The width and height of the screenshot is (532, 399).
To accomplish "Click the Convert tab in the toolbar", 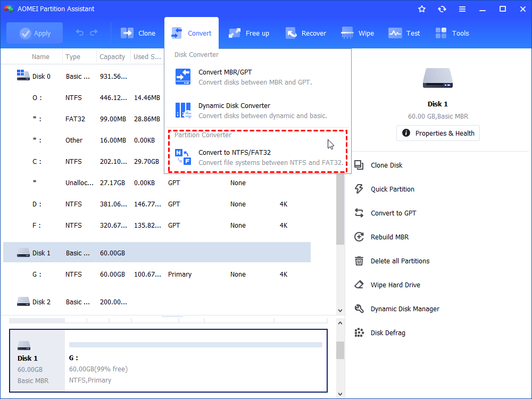I will [x=192, y=33].
